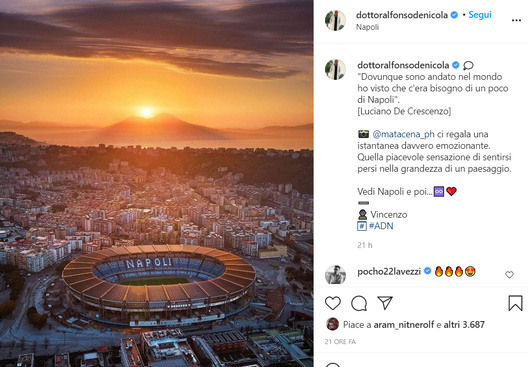The height and width of the screenshot is (367, 528).
Task: Click the header profile avatar
Action: coord(335,21)
